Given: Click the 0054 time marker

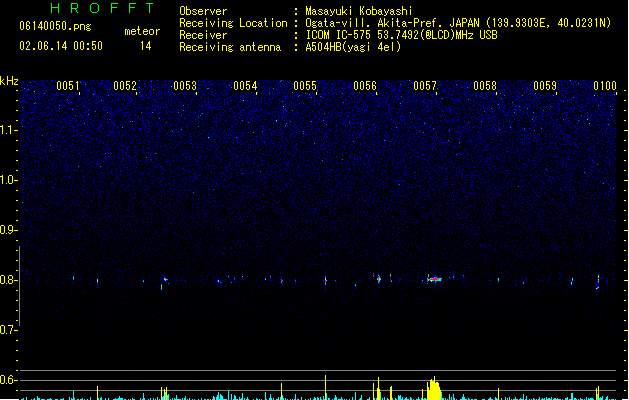Looking at the screenshot, I should 245,86.
